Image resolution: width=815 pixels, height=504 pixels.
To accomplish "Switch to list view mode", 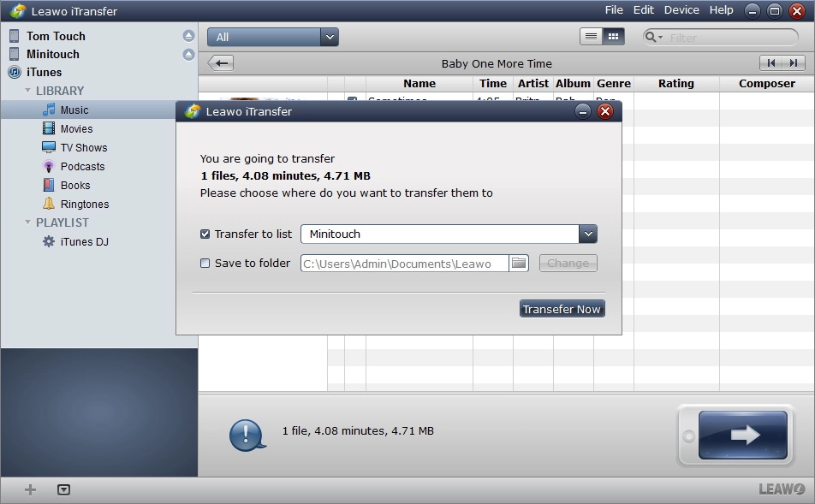I will (x=591, y=37).
